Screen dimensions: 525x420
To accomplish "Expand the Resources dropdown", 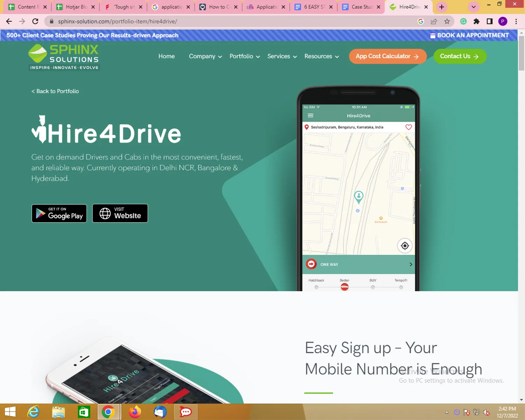I will coord(322,56).
